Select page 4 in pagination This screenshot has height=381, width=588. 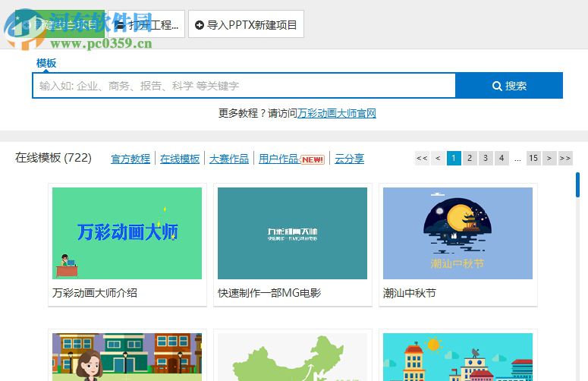coord(502,159)
